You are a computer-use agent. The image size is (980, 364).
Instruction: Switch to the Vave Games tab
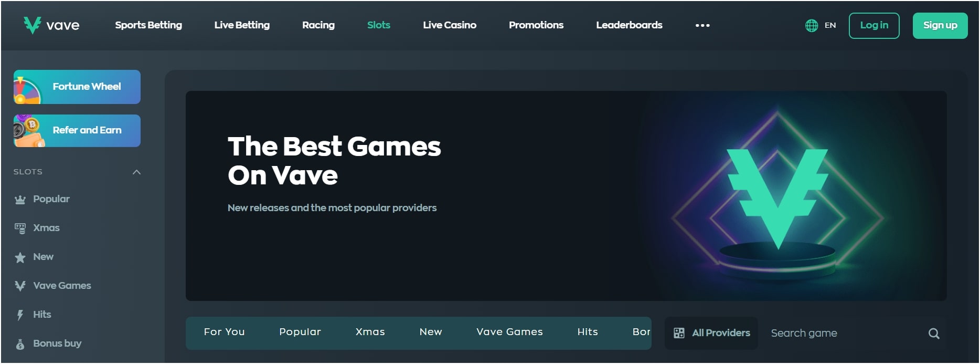click(x=509, y=332)
